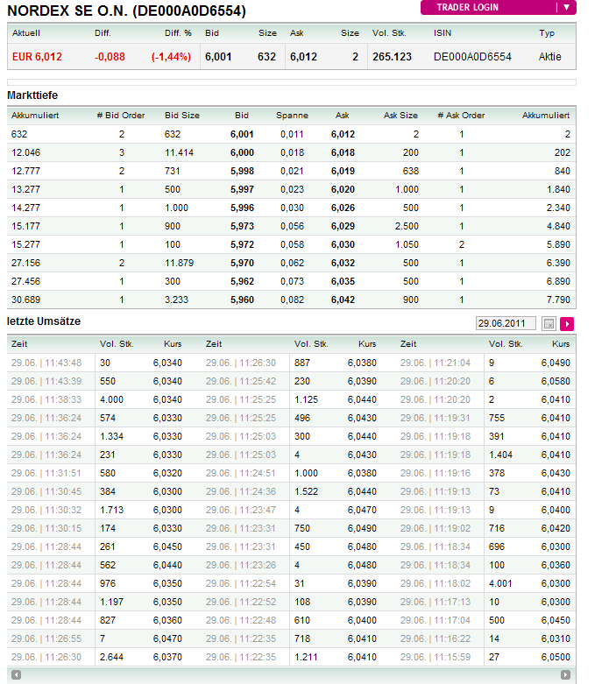Select volume 1.713 at 11:30:32
The width and height of the screenshot is (616, 684).
[x=112, y=510]
